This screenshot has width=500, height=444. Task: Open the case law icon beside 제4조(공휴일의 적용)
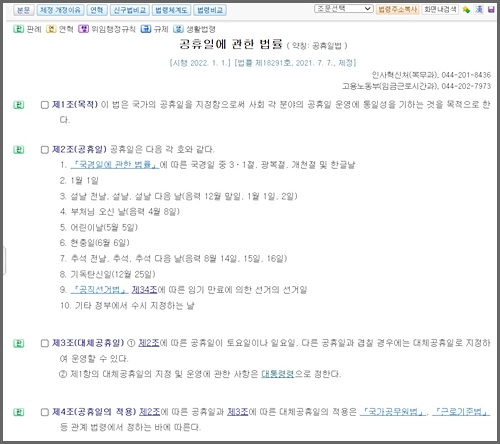(19, 412)
